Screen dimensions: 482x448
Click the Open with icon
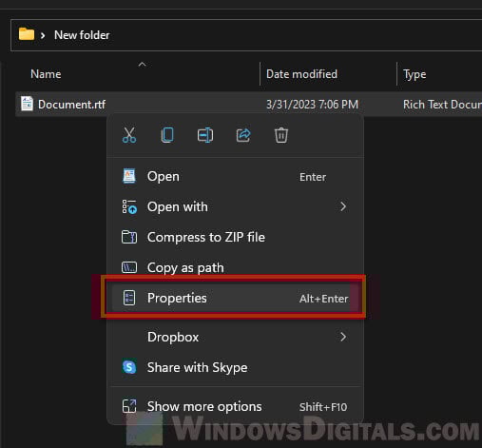pyautogui.click(x=129, y=206)
